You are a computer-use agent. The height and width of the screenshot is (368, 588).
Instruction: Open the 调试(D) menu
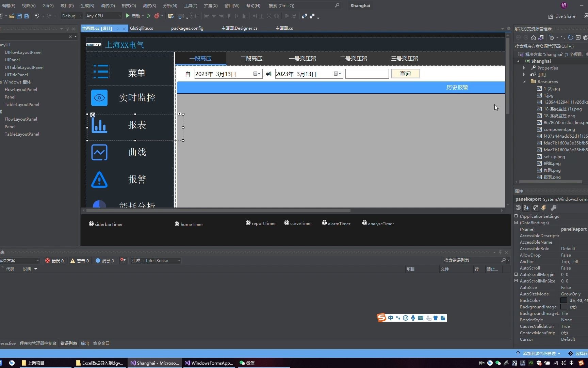pyautogui.click(x=108, y=5)
